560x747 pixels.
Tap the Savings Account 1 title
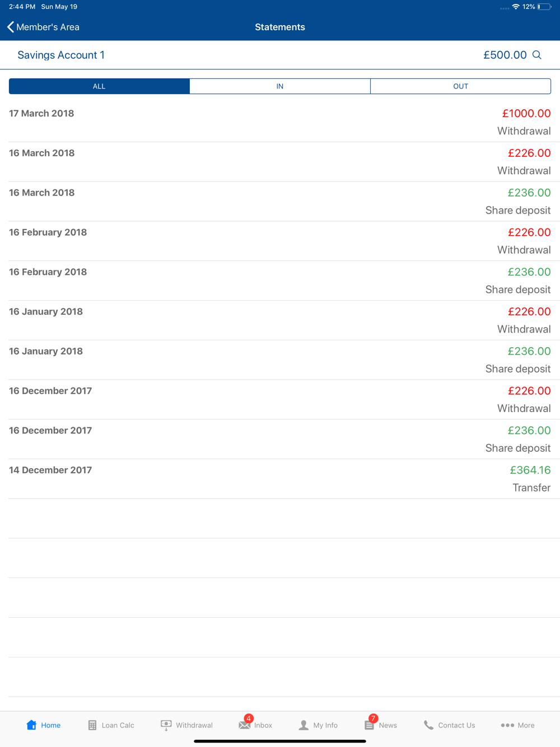tap(61, 55)
